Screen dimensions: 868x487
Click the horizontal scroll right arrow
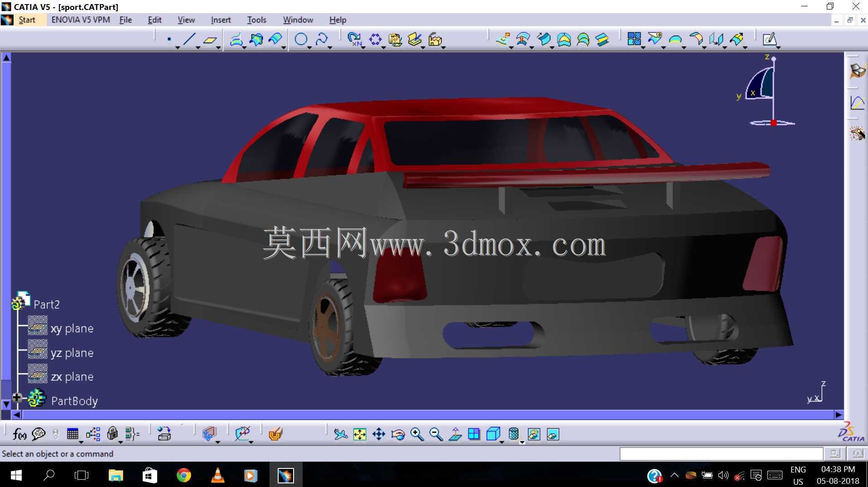(x=839, y=415)
